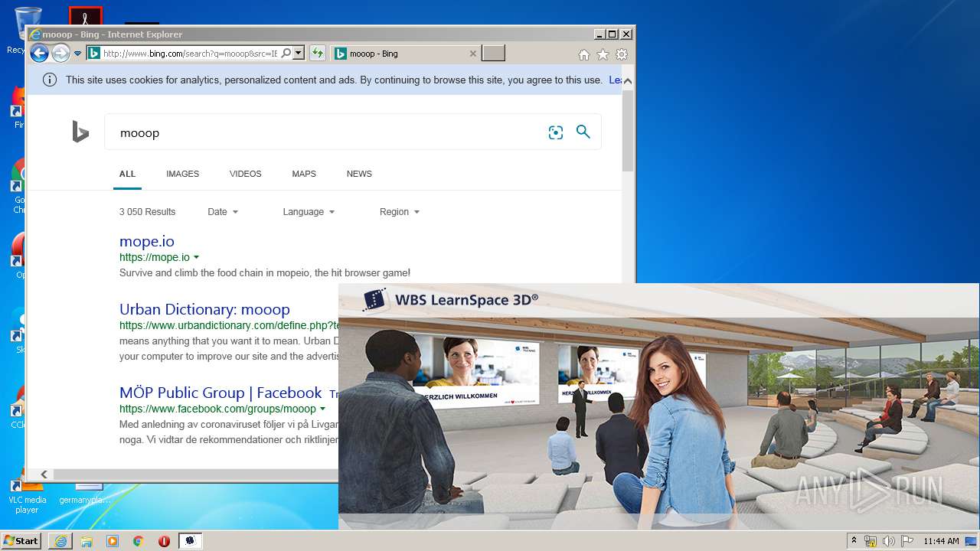The height and width of the screenshot is (551, 980).
Task: Open Urban Dictionary: mooop result
Action: pyautogui.click(x=204, y=309)
